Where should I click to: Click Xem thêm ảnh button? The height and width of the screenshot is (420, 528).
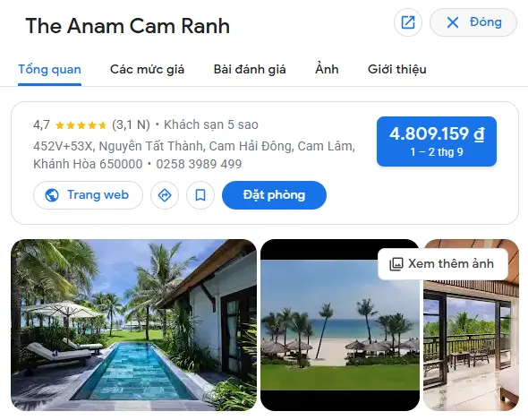click(443, 264)
